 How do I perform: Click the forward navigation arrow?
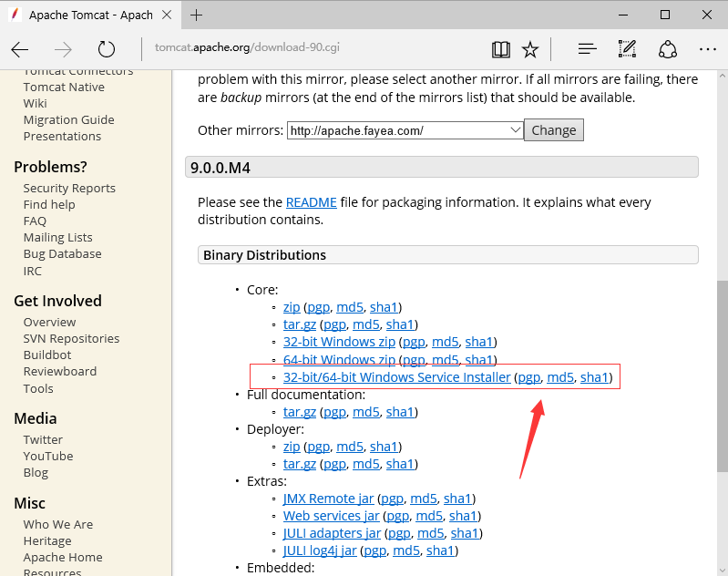[x=63, y=49]
